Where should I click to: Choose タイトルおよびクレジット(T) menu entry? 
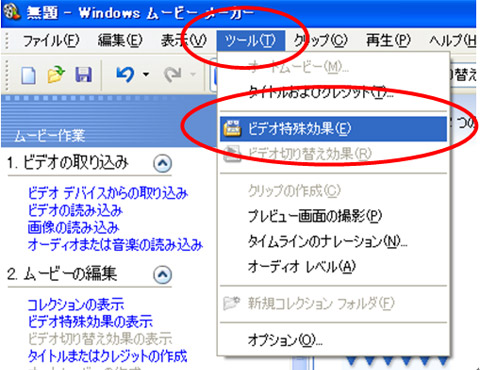click(333, 92)
